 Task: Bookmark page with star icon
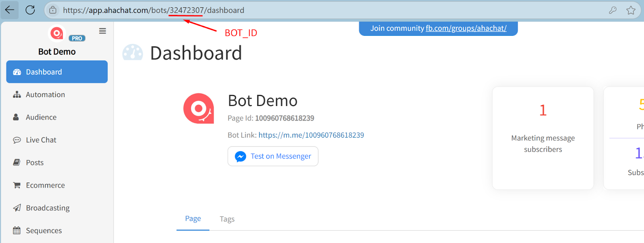pyautogui.click(x=631, y=10)
